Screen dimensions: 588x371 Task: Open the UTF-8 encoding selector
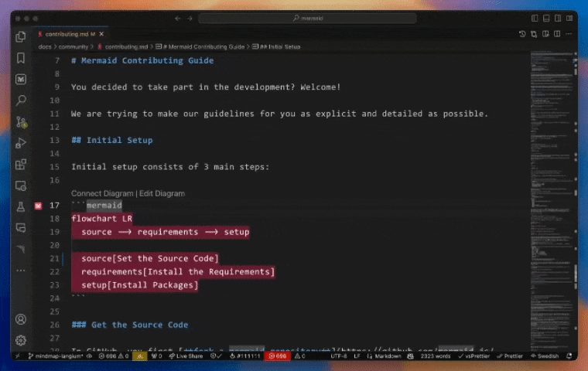tap(339, 356)
